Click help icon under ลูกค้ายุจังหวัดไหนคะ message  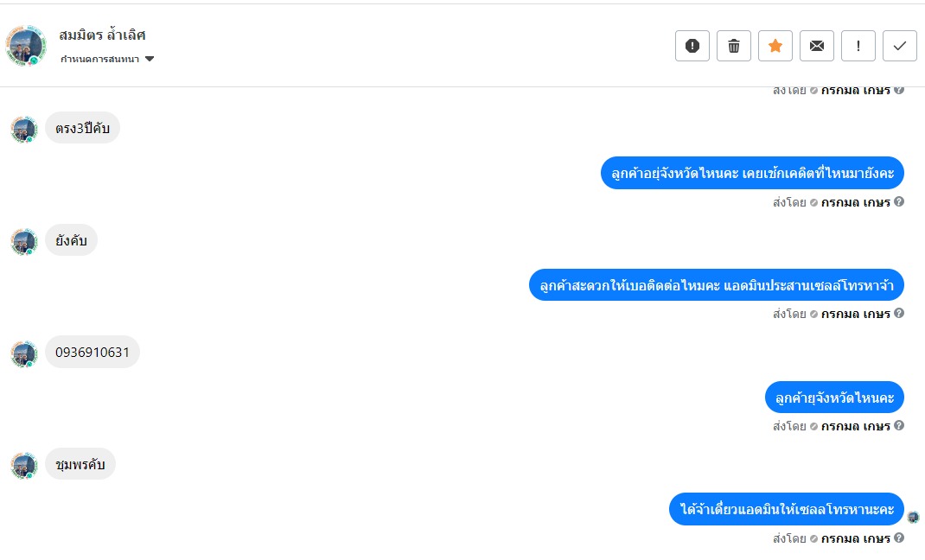click(x=899, y=425)
